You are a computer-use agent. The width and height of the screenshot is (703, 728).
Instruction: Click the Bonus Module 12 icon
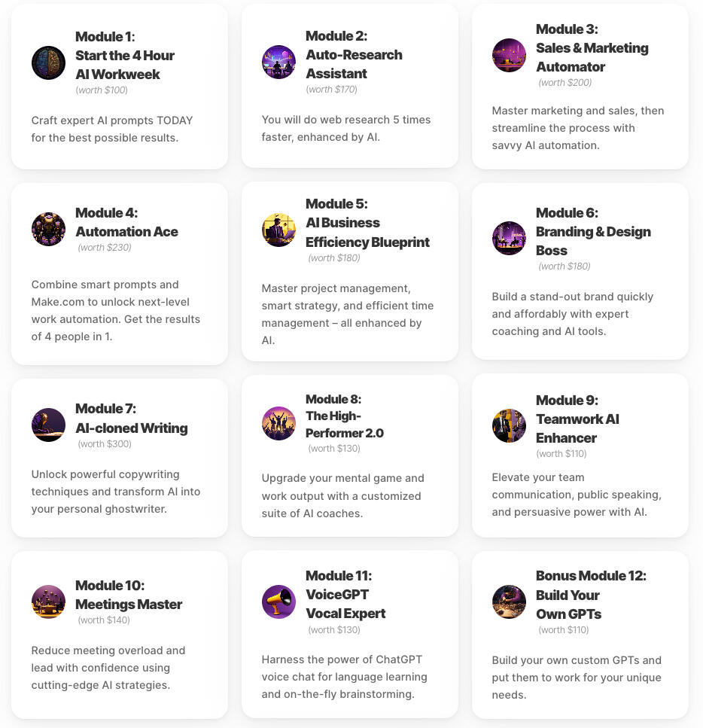click(x=509, y=602)
